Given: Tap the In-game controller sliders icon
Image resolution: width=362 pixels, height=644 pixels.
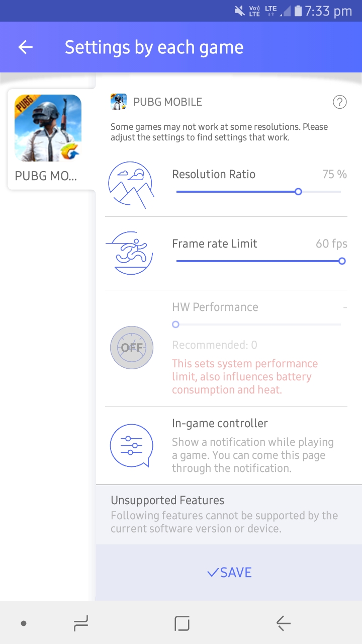Looking at the screenshot, I should (x=131, y=446).
